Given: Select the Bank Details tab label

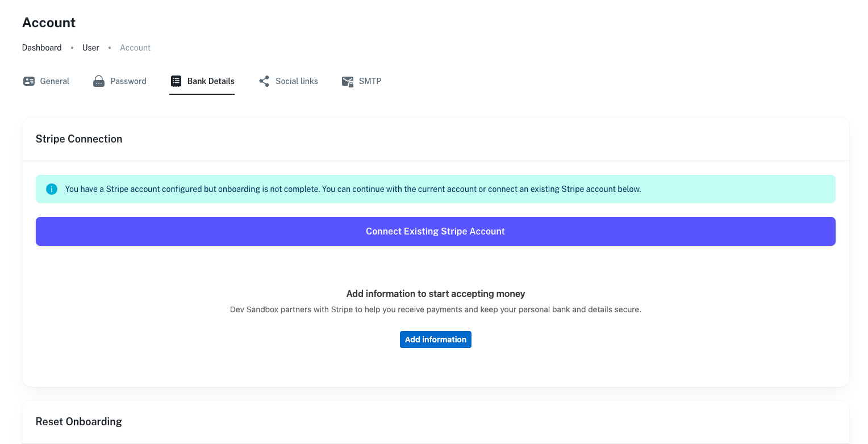Looking at the screenshot, I should (211, 81).
